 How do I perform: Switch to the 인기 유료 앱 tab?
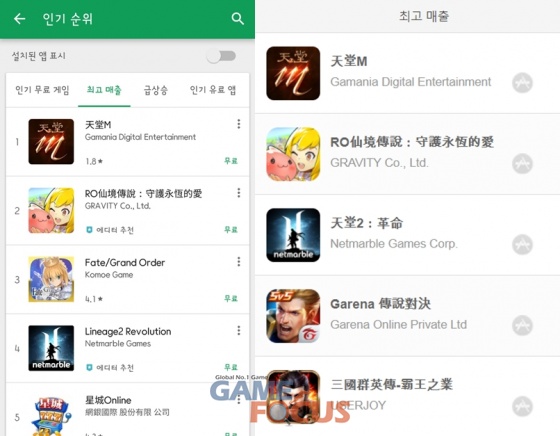(x=213, y=90)
